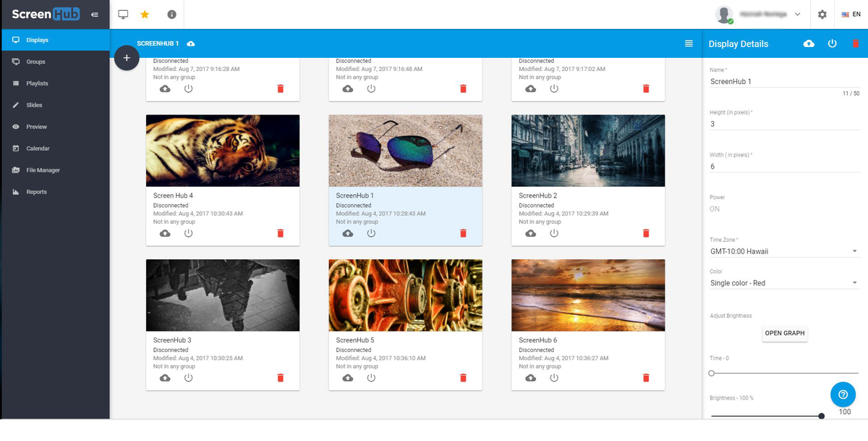
Task: Toggle power for Screen Hub 4 card
Action: [x=189, y=233]
